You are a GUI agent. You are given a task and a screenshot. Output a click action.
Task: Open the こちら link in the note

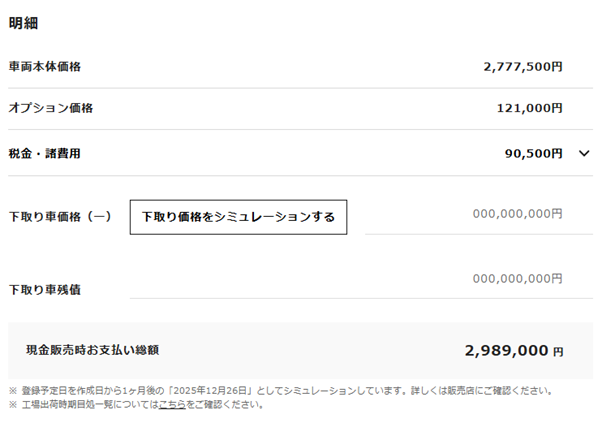click(172, 405)
